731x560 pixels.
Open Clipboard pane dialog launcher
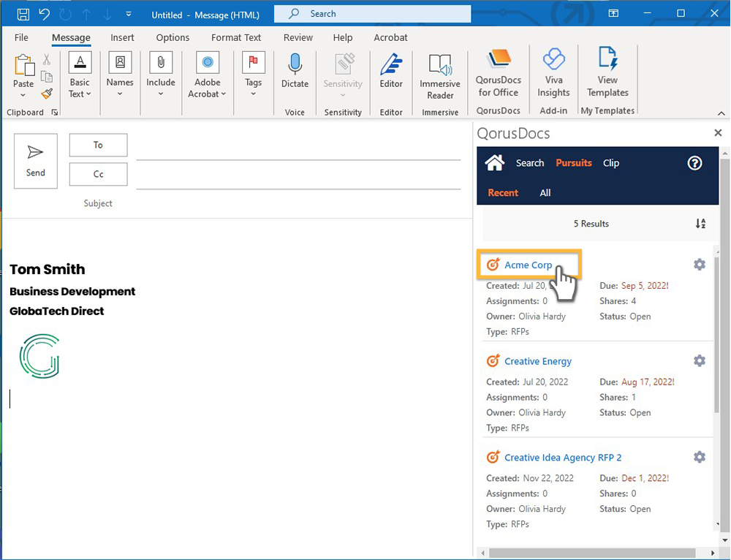(x=55, y=113)
